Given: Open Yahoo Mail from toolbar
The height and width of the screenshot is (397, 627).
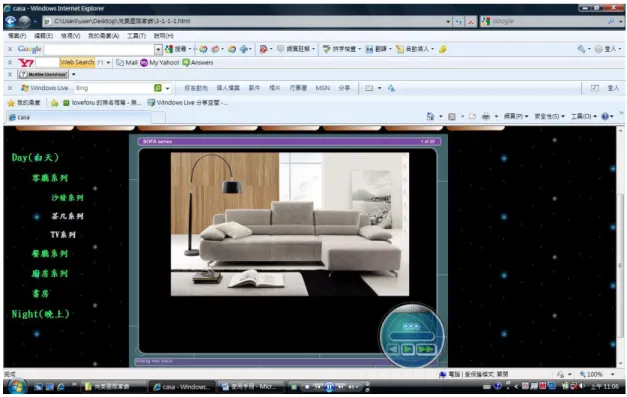Looking at the screenshot, I should 127,63.
